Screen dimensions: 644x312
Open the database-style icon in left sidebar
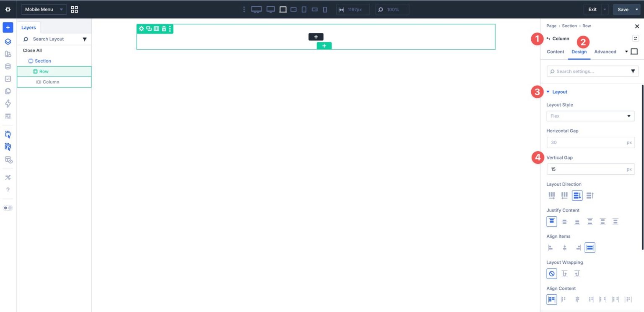pyautogui.click(x=8, y=66)
